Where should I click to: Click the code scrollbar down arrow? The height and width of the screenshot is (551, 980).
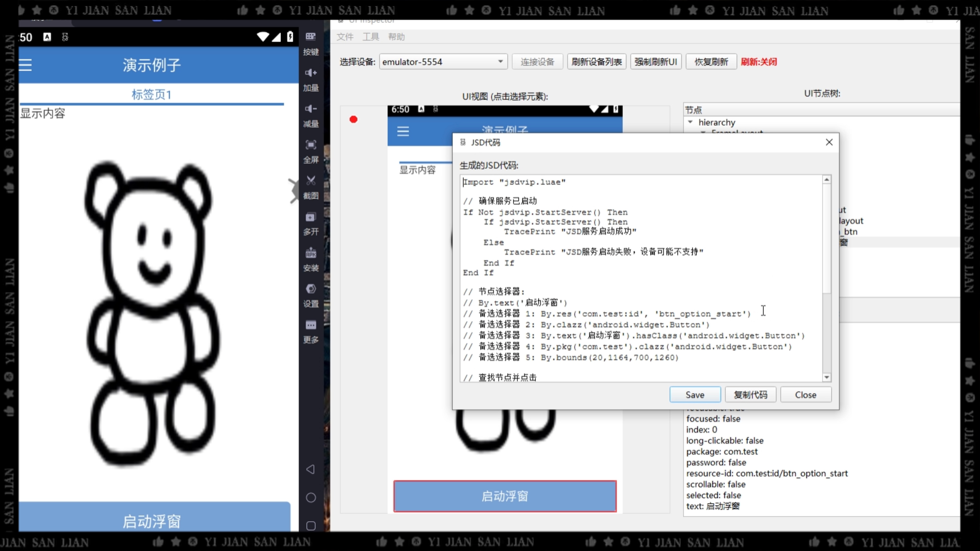point(827,377)
